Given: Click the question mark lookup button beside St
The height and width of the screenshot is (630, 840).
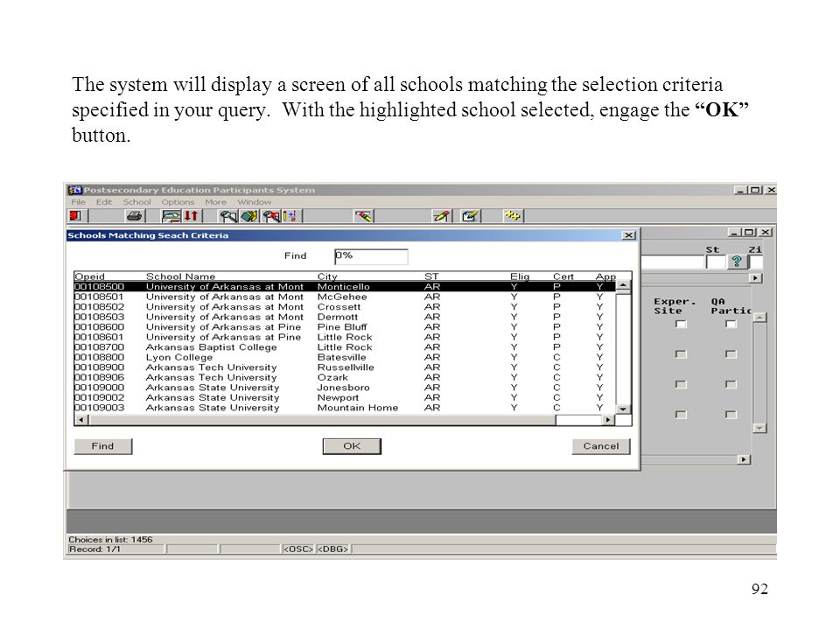Looking at the screenshot, I should 737,262.
